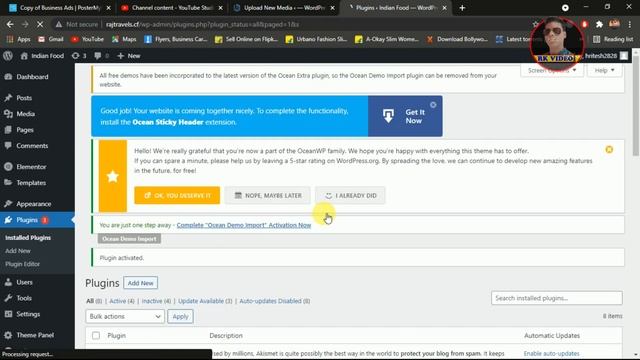Viewport: 640px width, 360px height.
Task: Open Add New plugin submenu link
Action: 18,251
